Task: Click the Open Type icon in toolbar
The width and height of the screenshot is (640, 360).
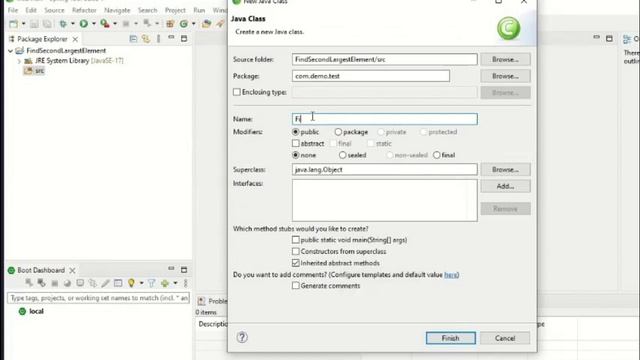Action: pyautogui.click(x=207, y=24)
